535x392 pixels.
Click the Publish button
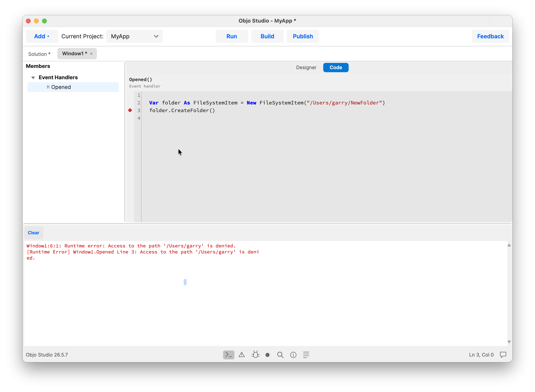[x=303, y=36]
